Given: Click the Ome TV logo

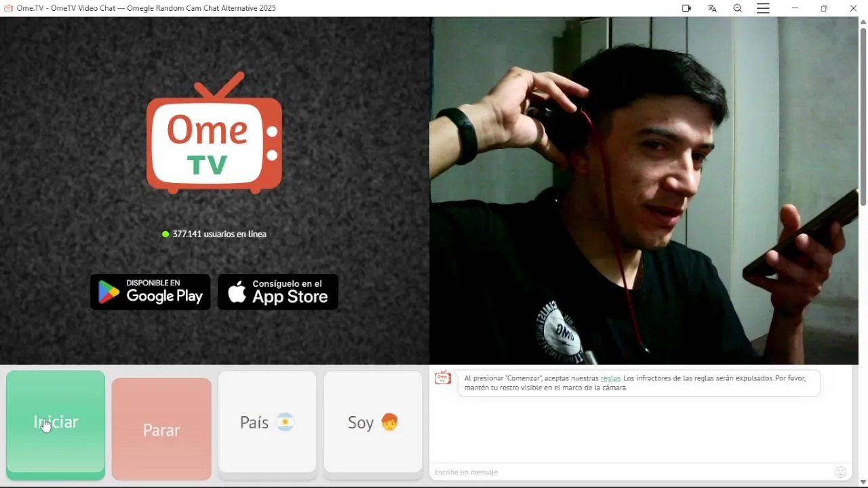Looking at the screenshot, I should 214,133.
